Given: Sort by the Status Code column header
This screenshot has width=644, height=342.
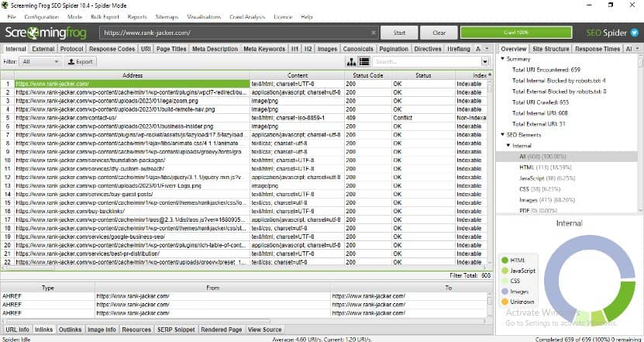Looking at the screenshot, I should click(368, 75).
